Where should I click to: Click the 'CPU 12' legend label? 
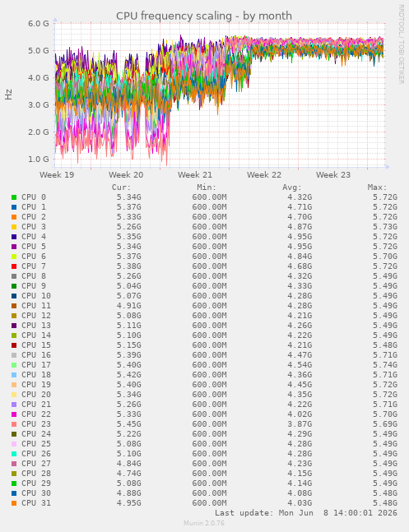[36, 315]
